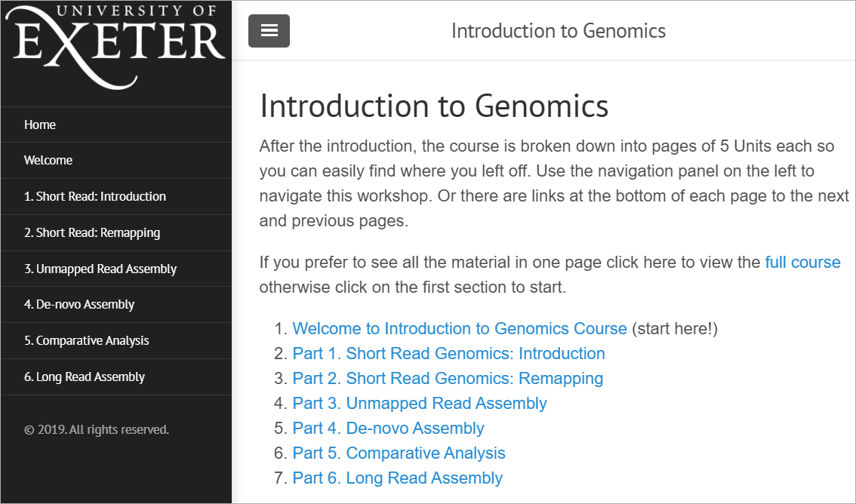Go to 1. Short Read: Introduction sidebar item
The image size is (856, 504).
[95, 196]
